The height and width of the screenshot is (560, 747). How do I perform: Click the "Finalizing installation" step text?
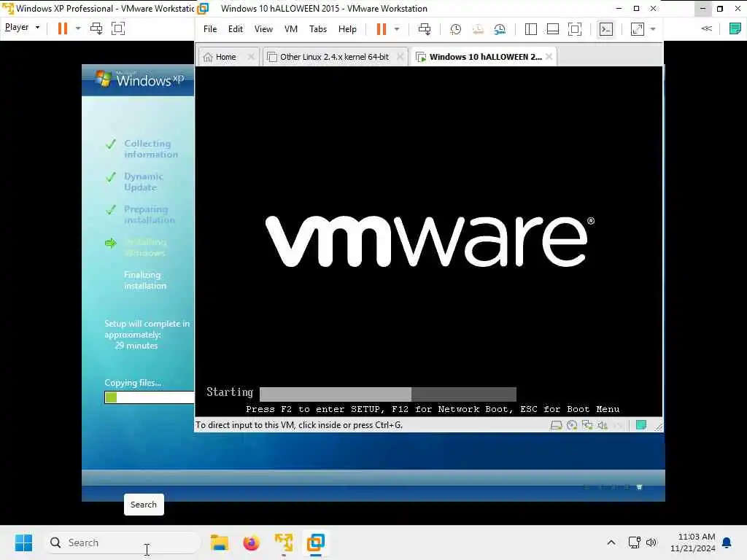tap(145, 280)
